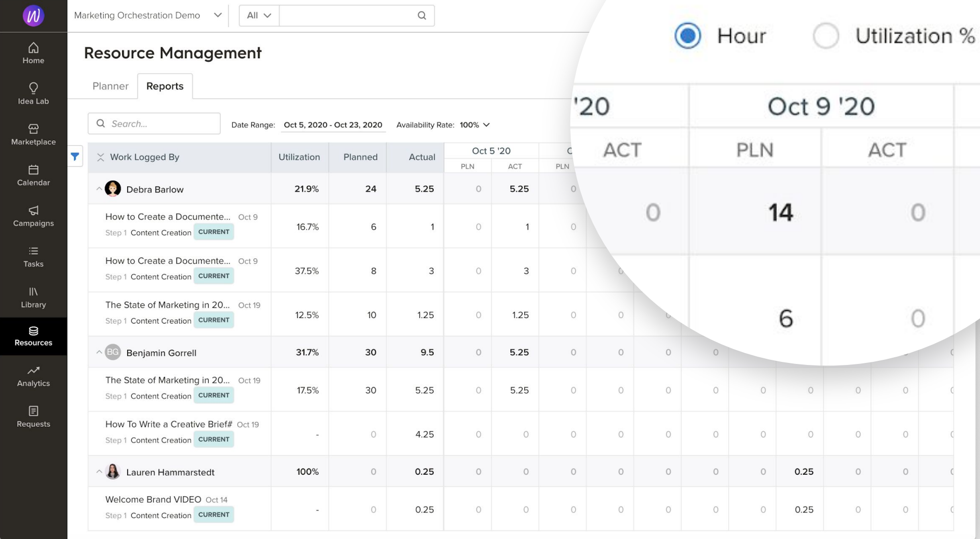Open task with 37.5% utilization
This screenshot has height=539, width=980.
pyautogui.click(x=168, y=261)
